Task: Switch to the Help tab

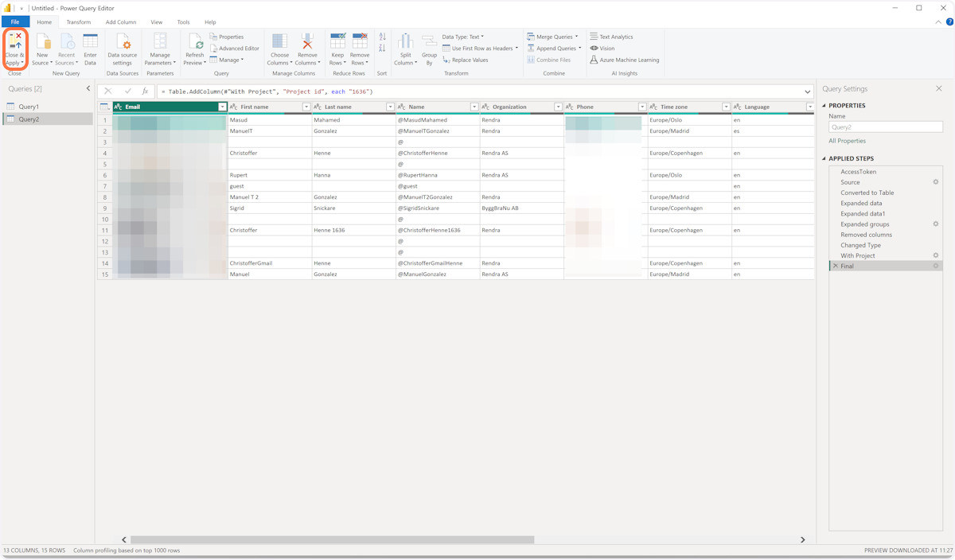Action: pos(210,22)
